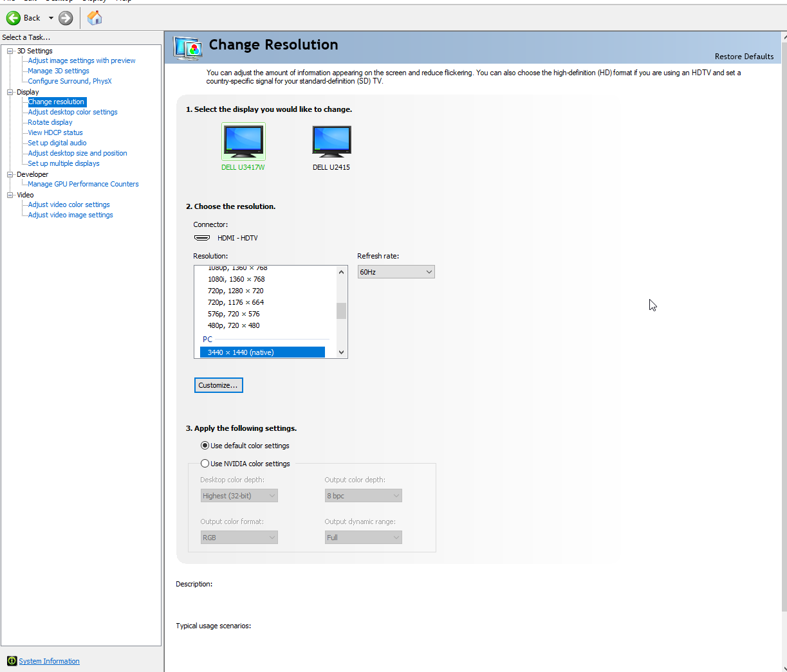The height and width of the screenshot is (672, 787).
Task: Open Adjust image settings with preview
Action: 82,60
